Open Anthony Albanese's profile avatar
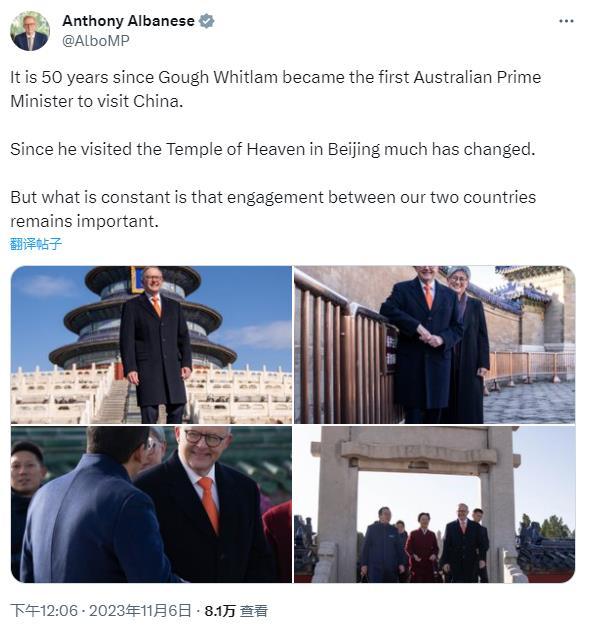Viewport: 592px width, 634px height. [x=30, y=31]
